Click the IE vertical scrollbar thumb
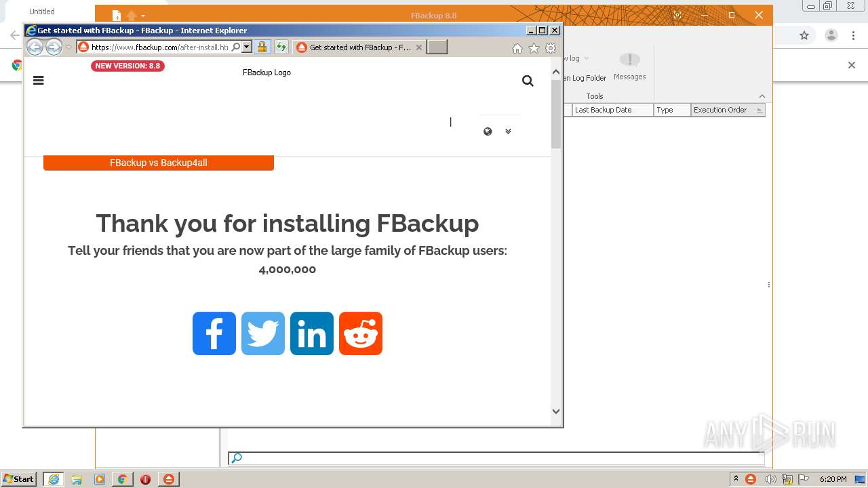 pos(556,114)
